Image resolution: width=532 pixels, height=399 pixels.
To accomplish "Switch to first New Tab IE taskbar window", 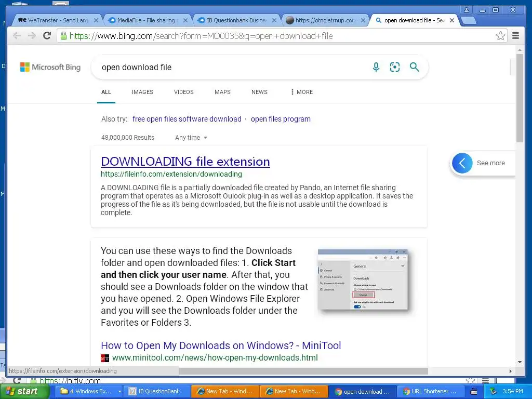I will (225, 392).
